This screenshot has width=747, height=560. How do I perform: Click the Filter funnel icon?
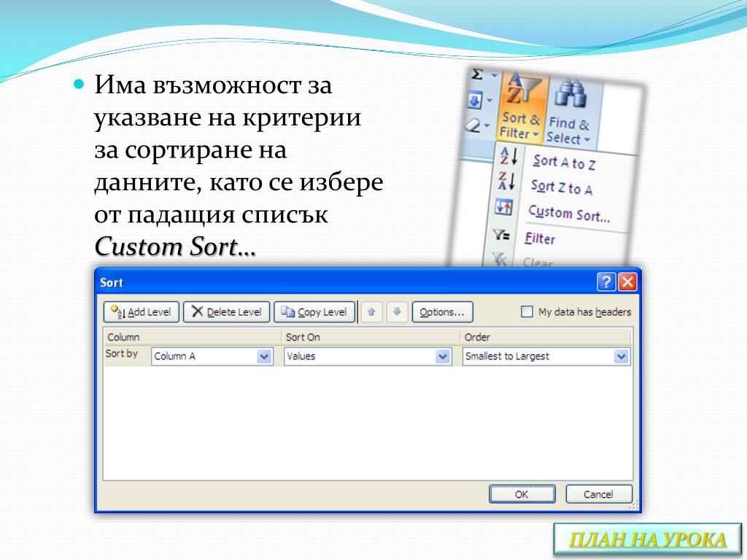(501, 234)
